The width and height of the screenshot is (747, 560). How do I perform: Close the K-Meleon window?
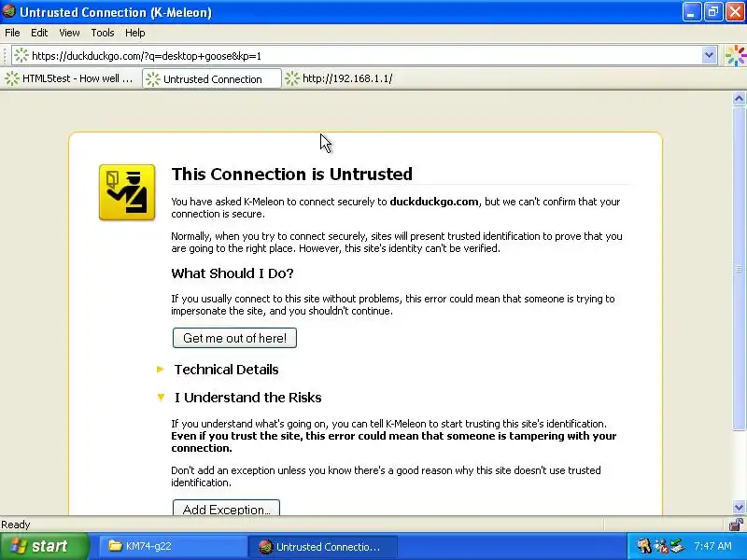point(735,12)
